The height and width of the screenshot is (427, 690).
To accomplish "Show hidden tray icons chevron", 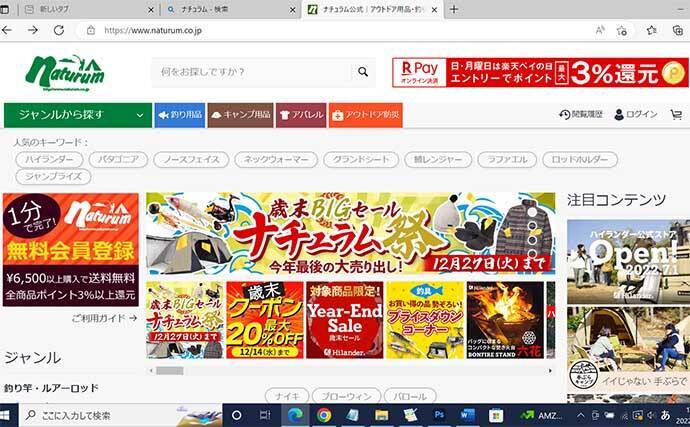I will (580, 415).
